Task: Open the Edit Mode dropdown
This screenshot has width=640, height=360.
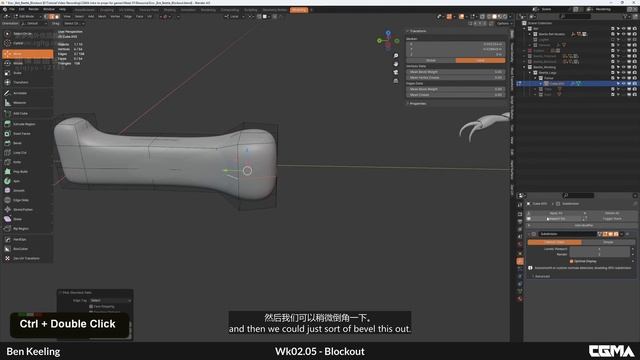Action: (x=28, y=17)
